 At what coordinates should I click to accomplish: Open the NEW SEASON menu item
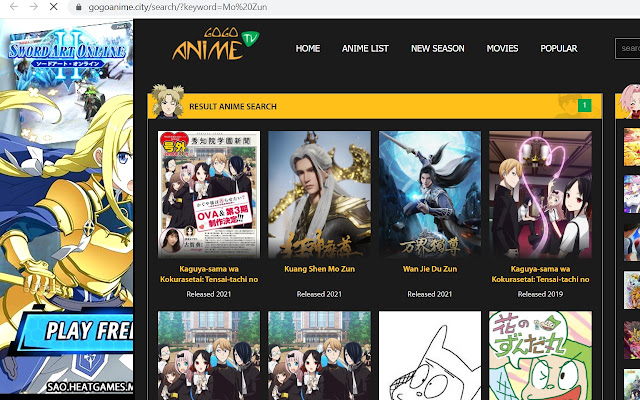coord(438,49)
